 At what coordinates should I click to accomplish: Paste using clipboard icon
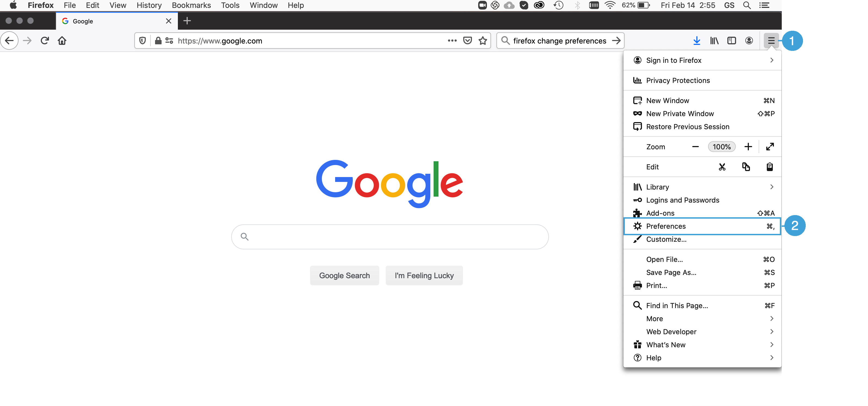(770, 167)
